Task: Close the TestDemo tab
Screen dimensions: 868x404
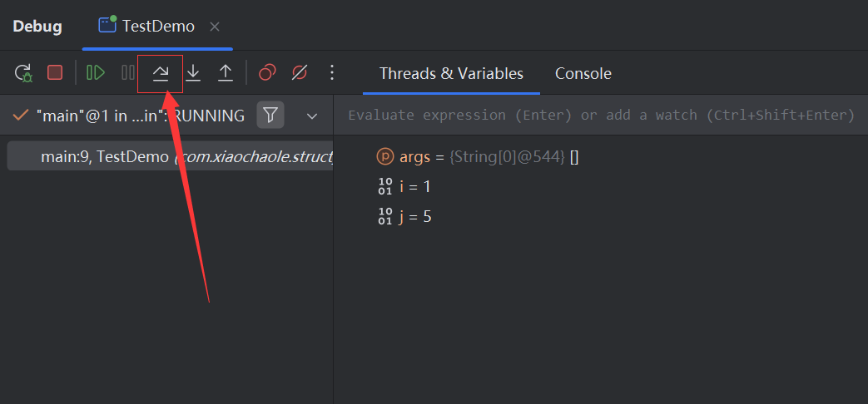Action: pos(215,27)
